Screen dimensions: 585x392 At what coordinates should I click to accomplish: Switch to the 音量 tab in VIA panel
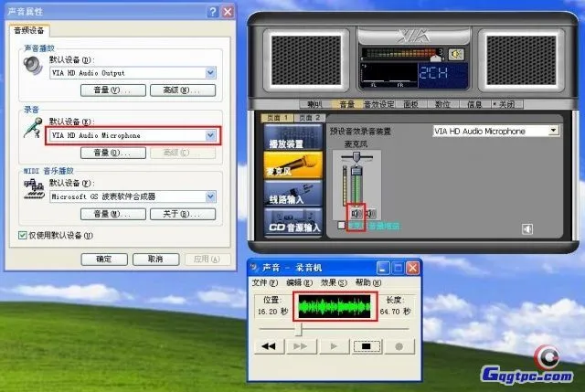click(347, 104)
